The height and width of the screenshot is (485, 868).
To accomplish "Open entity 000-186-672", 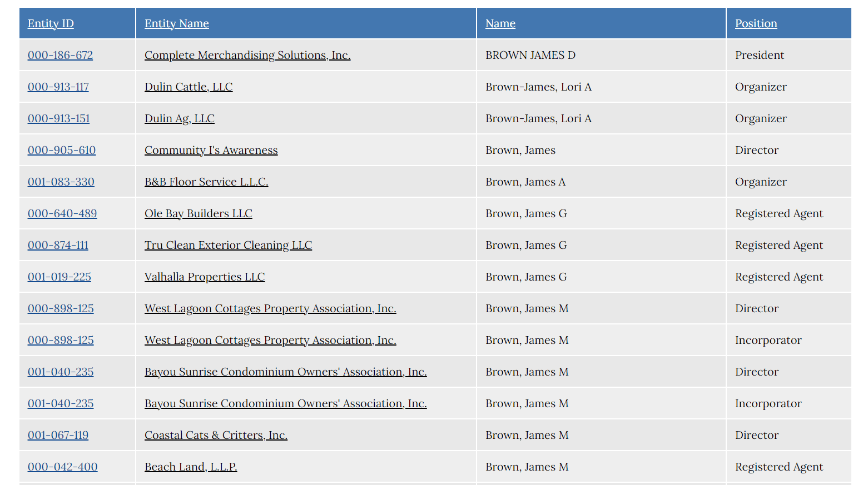I will coord(60,55).
